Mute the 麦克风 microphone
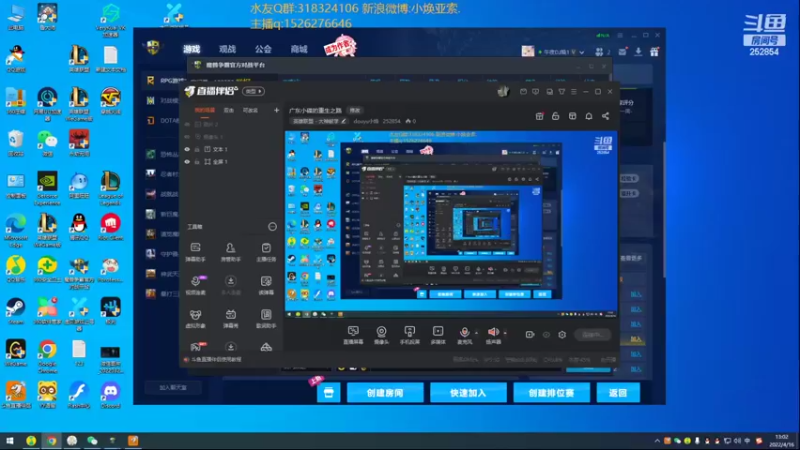The image size is (800, 450). pos(464,335)
